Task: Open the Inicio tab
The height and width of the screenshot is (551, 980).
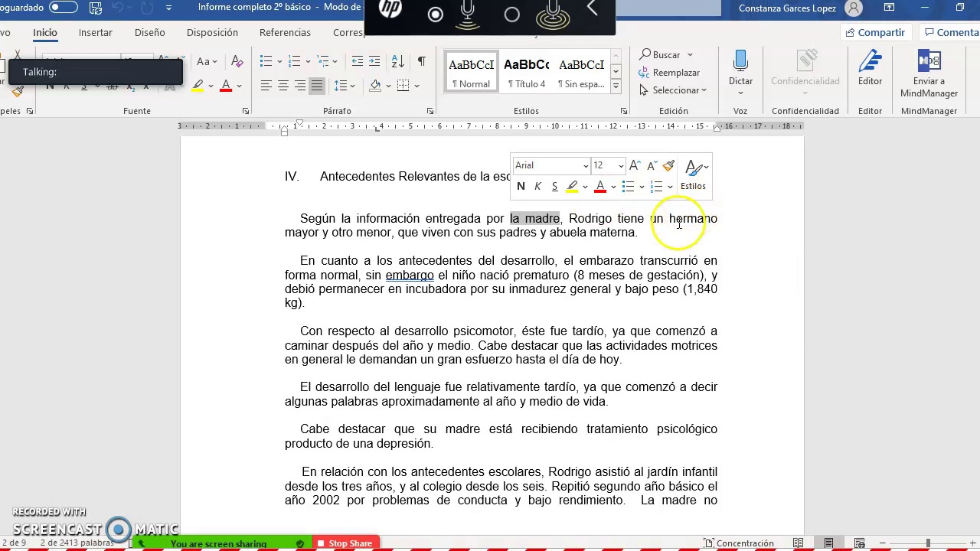Action: pyautogui.click(x=44, y=33)
